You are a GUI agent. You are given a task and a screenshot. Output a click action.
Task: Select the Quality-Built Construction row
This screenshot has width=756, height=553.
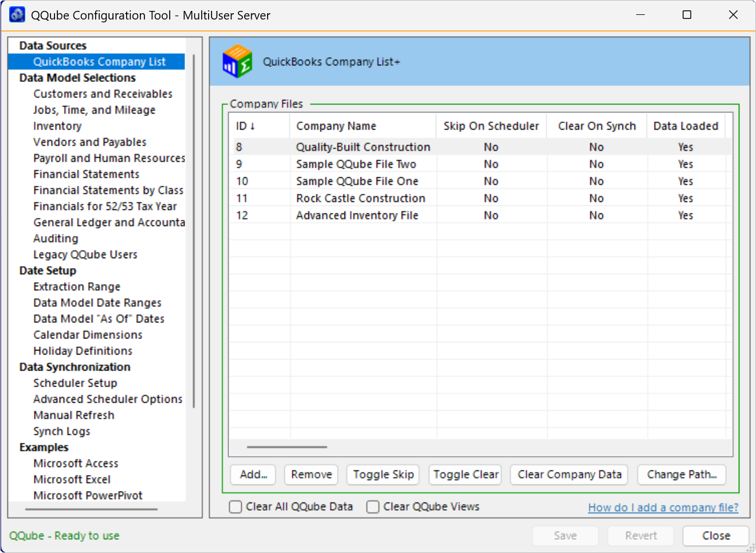[x=480, y=147]
